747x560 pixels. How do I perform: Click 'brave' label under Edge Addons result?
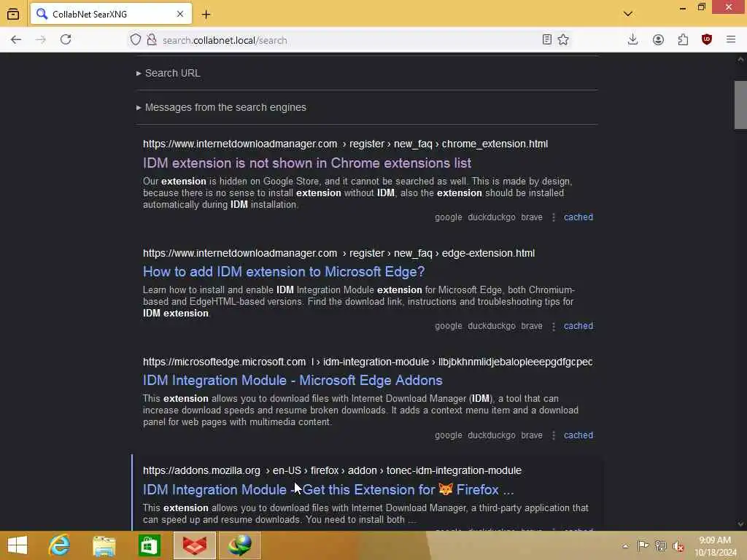click(532, 435)
